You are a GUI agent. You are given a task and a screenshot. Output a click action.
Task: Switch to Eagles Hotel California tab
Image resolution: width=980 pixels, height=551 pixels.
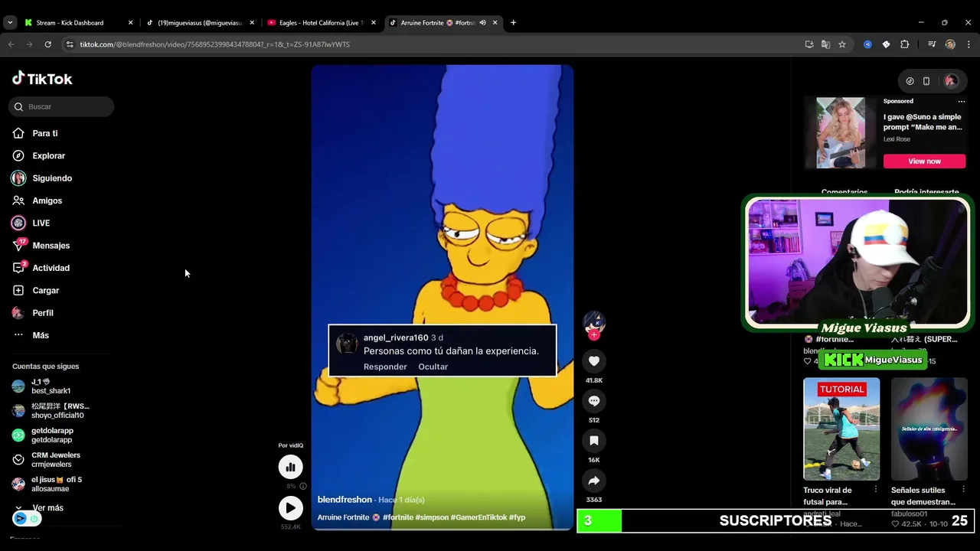click(321, 23)
